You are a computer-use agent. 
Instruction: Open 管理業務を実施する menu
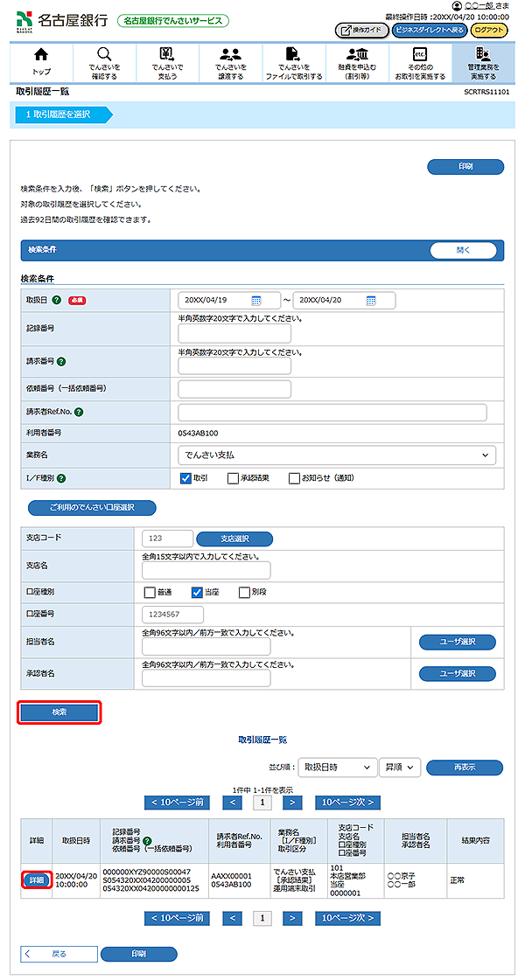(x=481, y=63)
